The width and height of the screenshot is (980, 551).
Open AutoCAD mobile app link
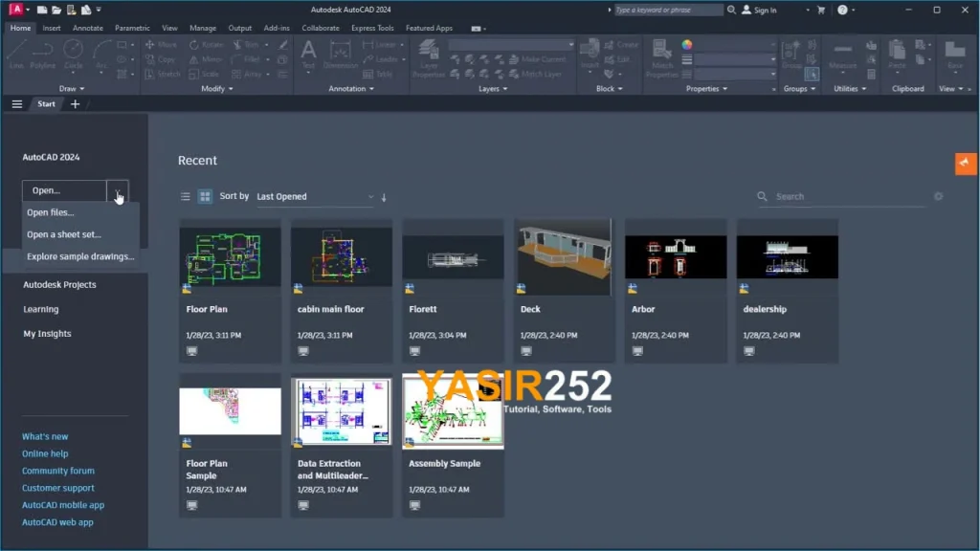63,505
